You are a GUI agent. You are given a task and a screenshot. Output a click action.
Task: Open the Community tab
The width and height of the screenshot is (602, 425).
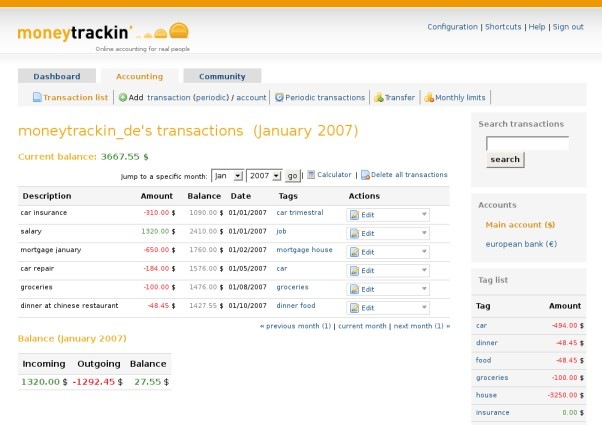click(x=222, y=76)
